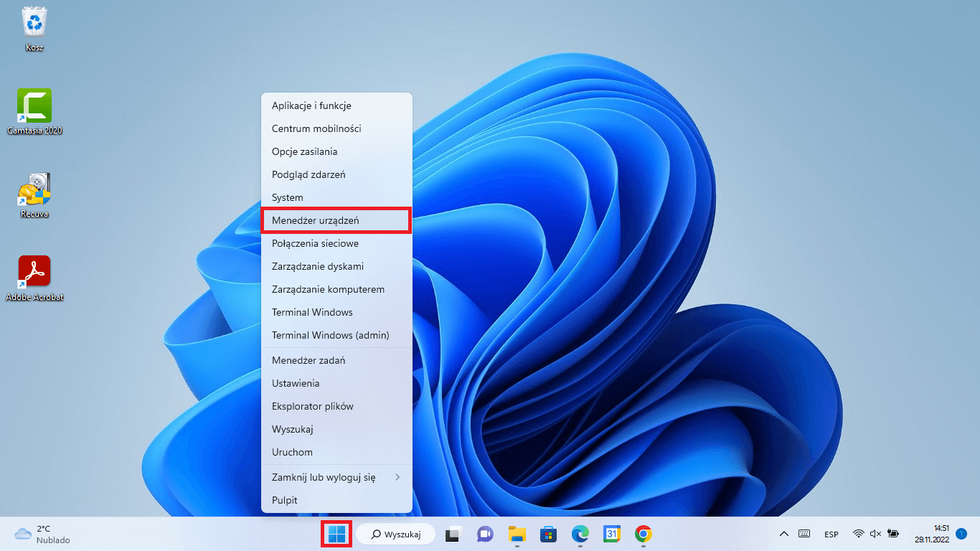980x551 pixels.
Task: Open Menedżer urządzeń
Action: 336,220
